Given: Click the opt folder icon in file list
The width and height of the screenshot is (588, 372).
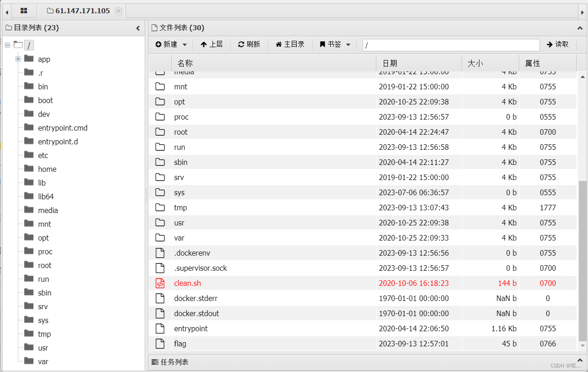Looking at the screenshot, I should [x=160, y=102].
